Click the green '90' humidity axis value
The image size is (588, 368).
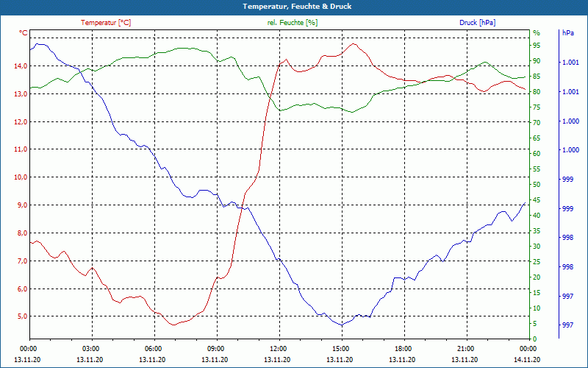[537, 61]
